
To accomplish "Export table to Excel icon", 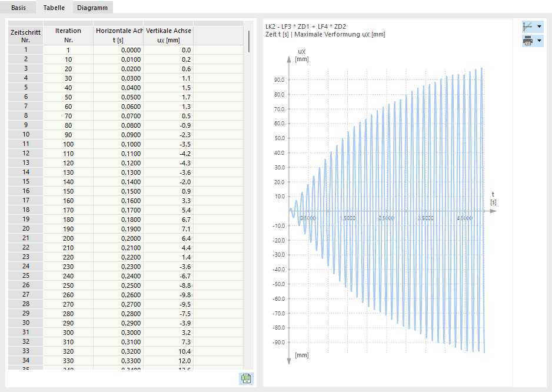I will pos(246,378).
